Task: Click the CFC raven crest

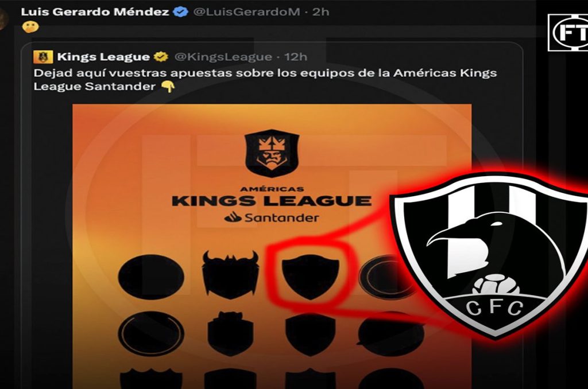Action: (x=490, y=255)
